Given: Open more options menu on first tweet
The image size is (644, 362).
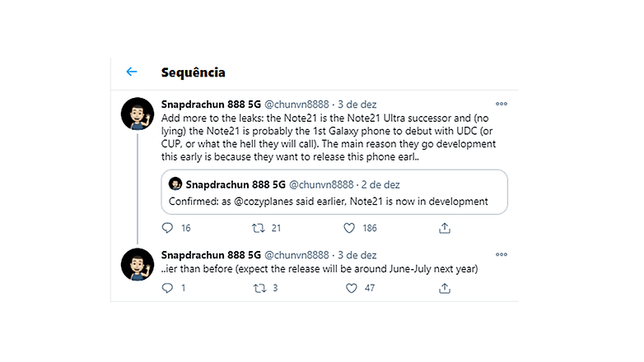Looking at the screenshot, I should (501, 104).
